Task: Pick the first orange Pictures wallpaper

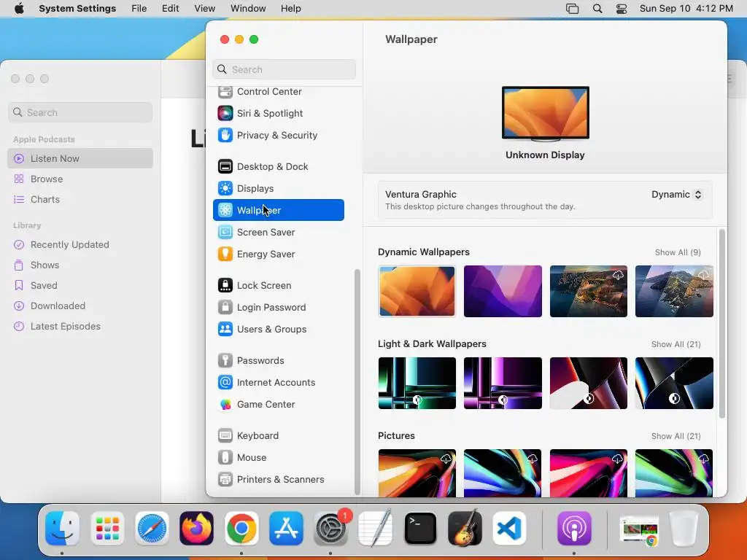Action: (417, 472)
